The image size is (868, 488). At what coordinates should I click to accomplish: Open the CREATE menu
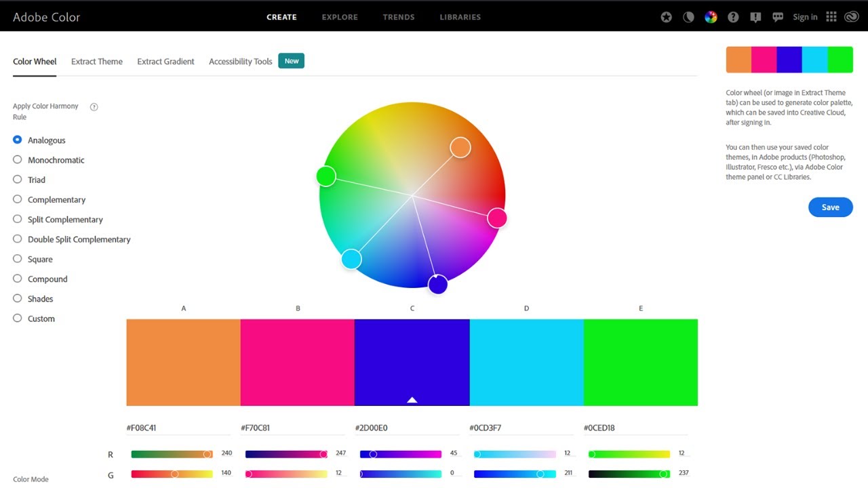coord(281,17)
